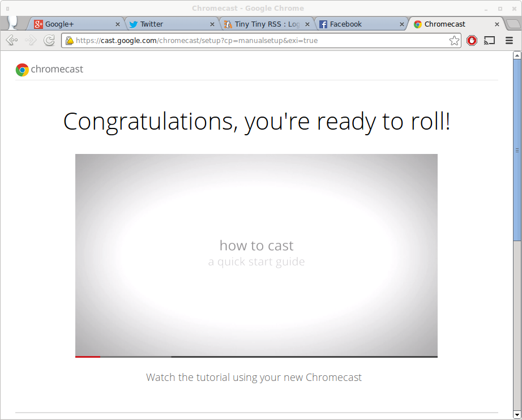Open the Google Cast extension icon
Image resolution: width=522 pixels, height=420 pixels.
click(x=489, y=41)
